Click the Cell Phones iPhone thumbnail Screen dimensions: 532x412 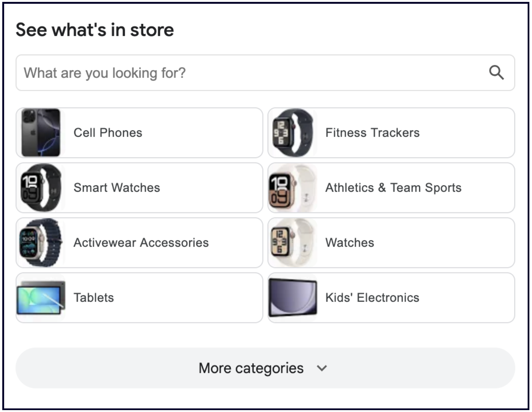pos(41,133)
